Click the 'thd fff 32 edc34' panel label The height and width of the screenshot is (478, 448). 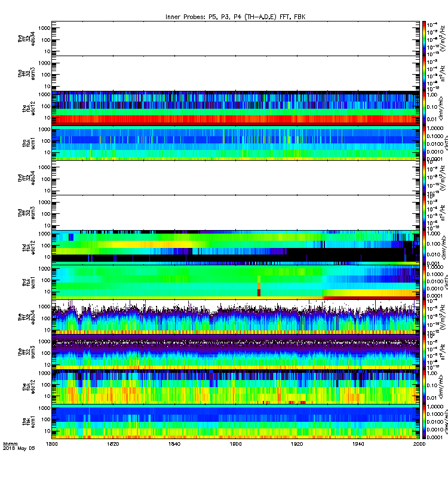(x=26, y=178)
